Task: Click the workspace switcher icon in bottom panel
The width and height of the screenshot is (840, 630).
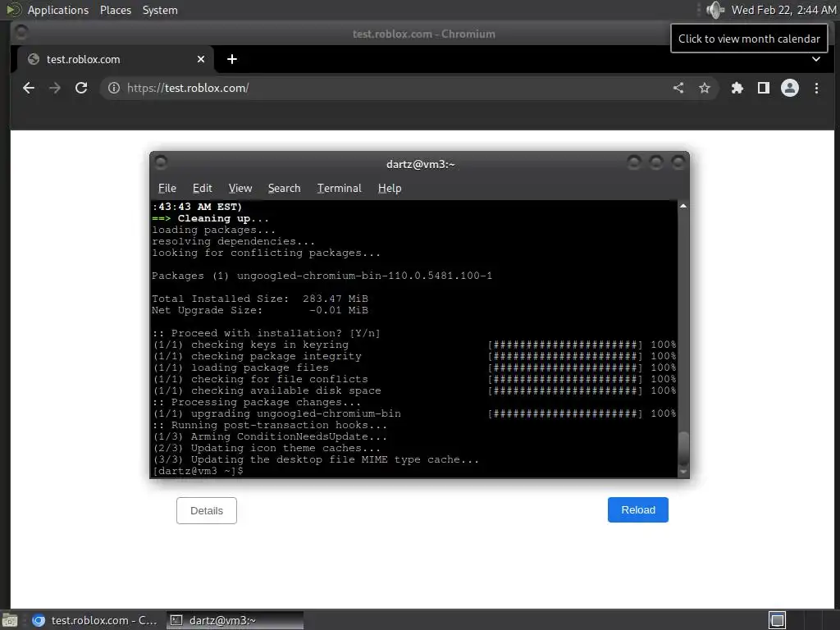Action: point(777,620)
